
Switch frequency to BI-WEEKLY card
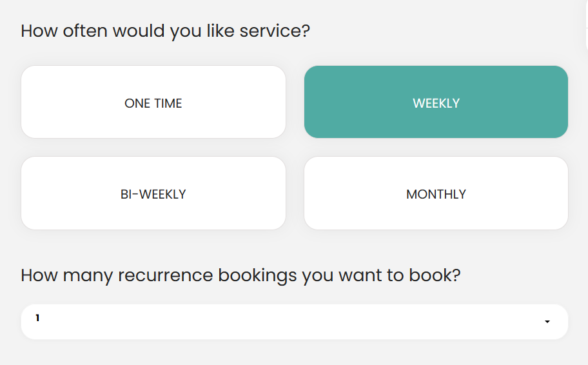point(153,193)
